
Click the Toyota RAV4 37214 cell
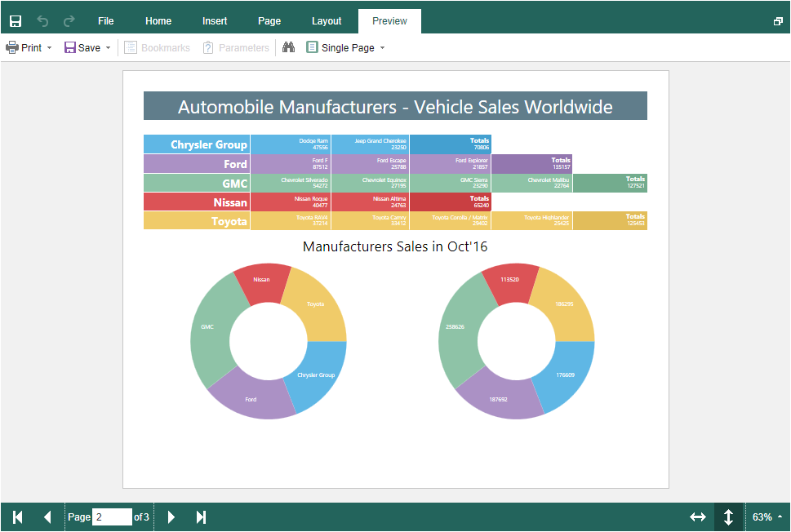pos(291,221)
